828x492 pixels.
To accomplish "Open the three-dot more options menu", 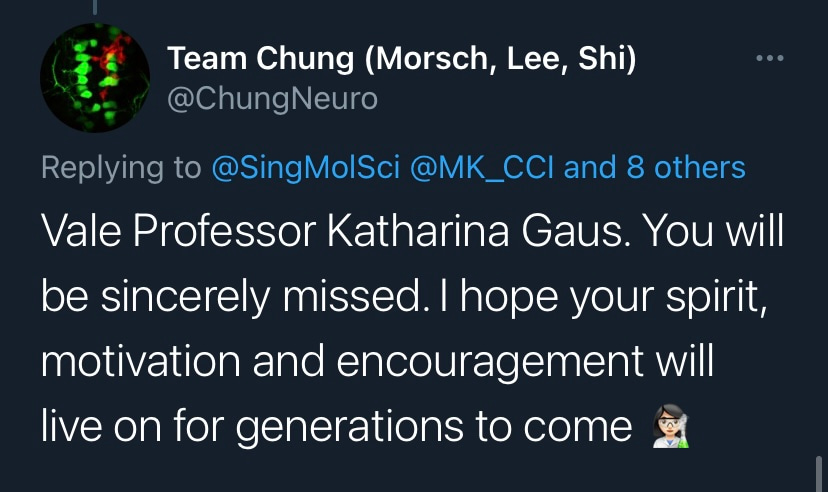I will click(x=770, y=59).
